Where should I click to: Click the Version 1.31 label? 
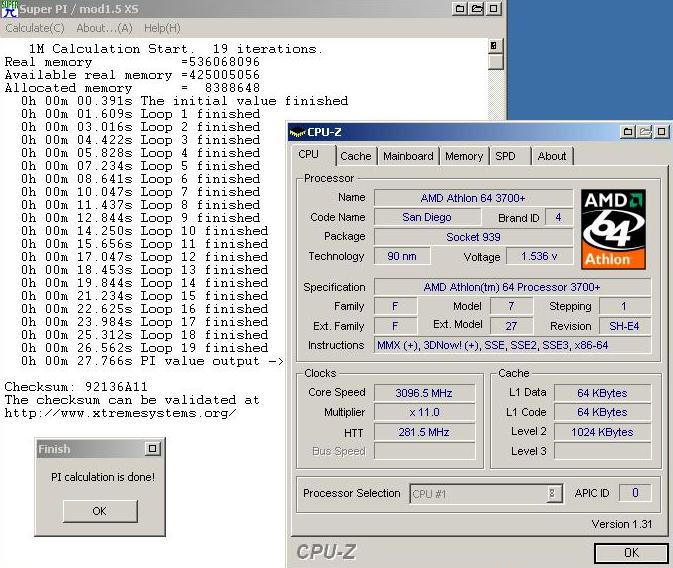[621, 524]
